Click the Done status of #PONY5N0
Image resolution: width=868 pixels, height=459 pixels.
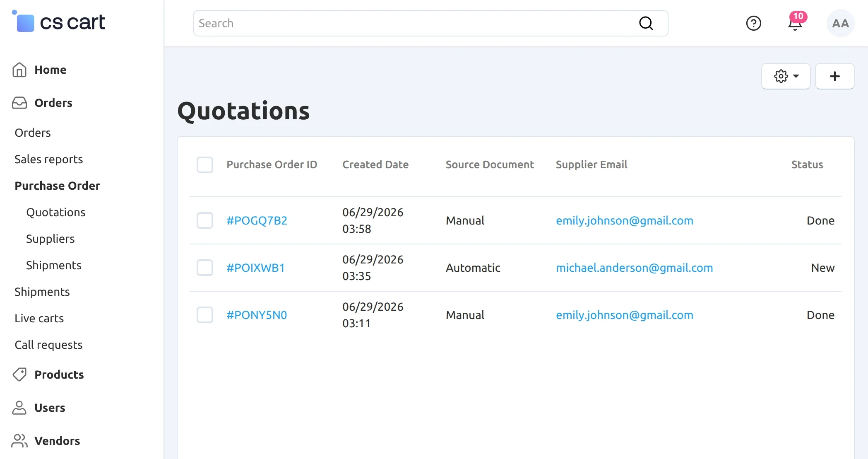point(820,315)
